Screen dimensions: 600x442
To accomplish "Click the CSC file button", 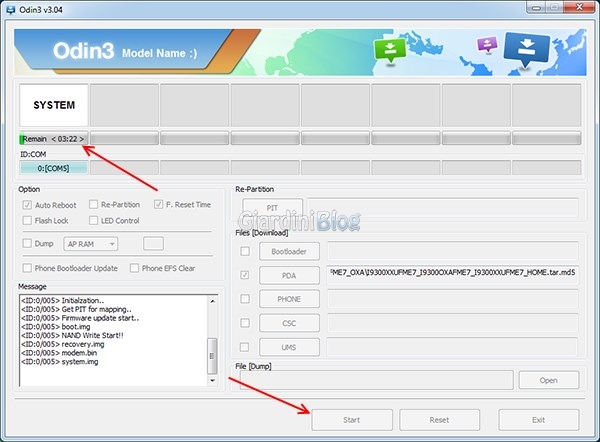I will (x=289, y=323).
